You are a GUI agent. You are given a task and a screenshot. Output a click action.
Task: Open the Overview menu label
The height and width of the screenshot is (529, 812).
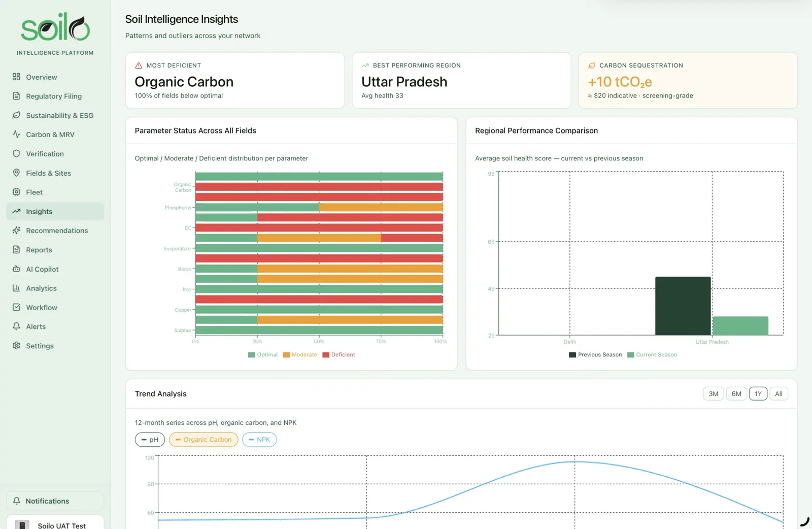click(42, 77)
